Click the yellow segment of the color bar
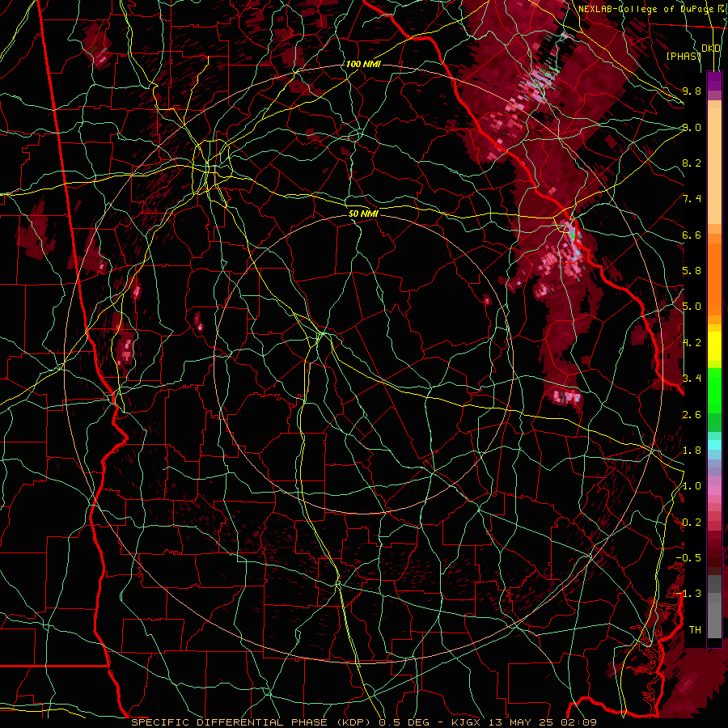The width and height of the screenshot is (728, 728). point(714,346)
